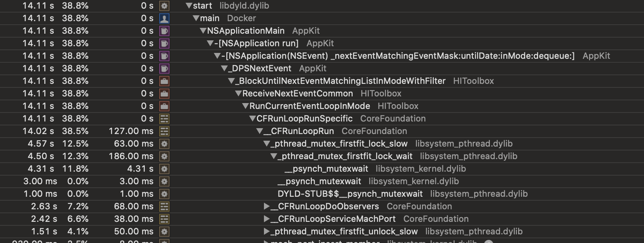Screen dimensions: 644x243
Task: Click the cup icon beside NSApplicationMain
Action: (164, 31)
